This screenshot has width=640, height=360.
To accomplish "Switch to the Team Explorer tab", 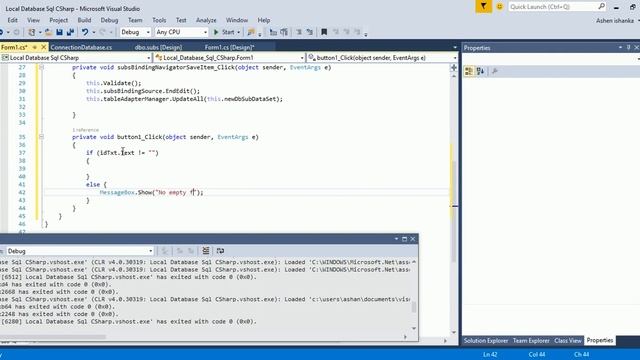I will (531, 340).
